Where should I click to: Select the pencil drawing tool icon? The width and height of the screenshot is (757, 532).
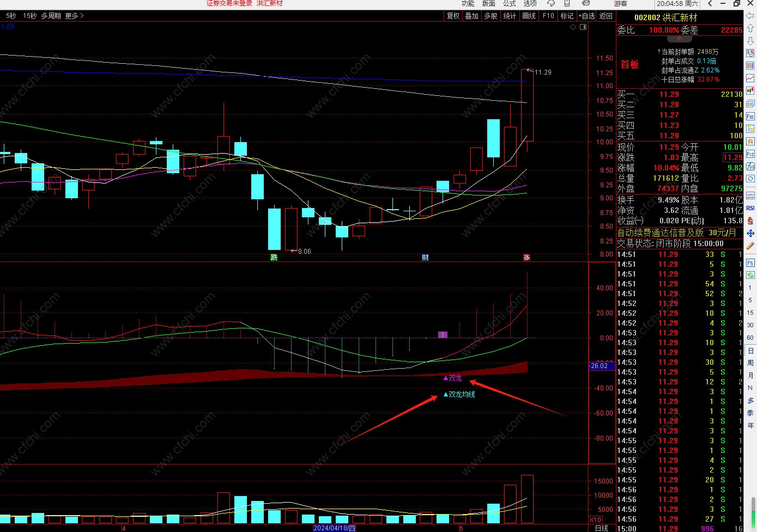coord(750,246)
